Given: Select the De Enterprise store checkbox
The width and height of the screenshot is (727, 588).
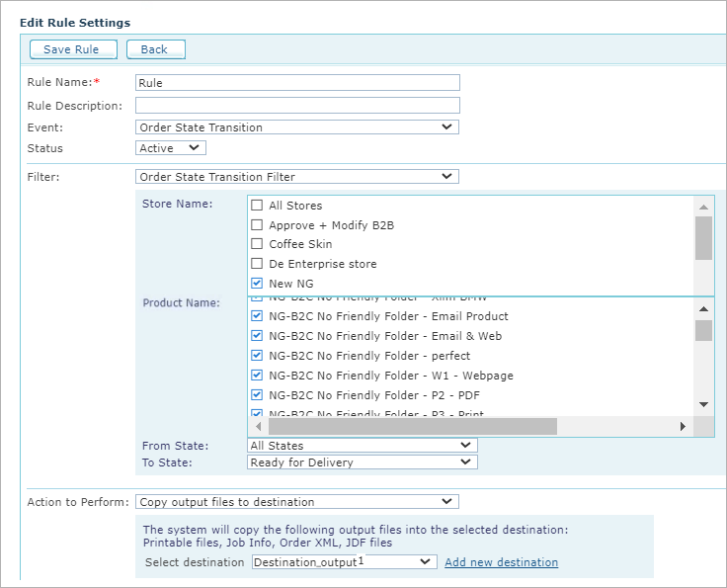Looking at the screenshot, I should point(257,264).
